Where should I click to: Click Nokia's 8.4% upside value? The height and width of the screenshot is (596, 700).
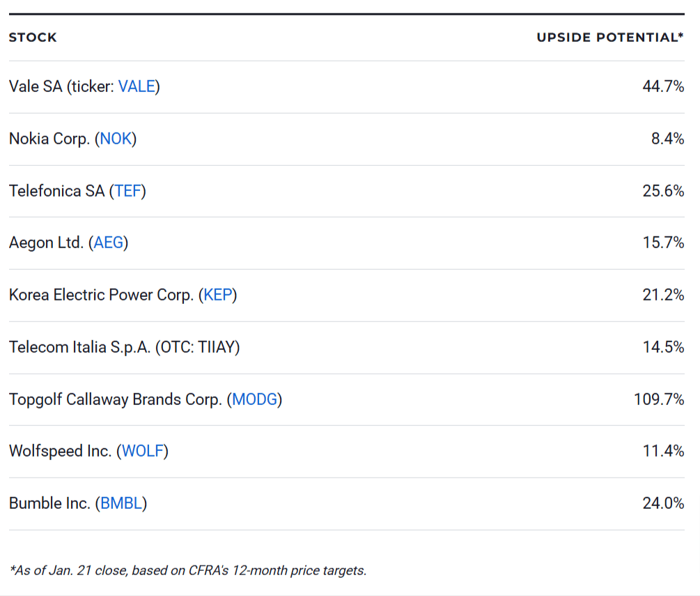(x=667, y=139)
